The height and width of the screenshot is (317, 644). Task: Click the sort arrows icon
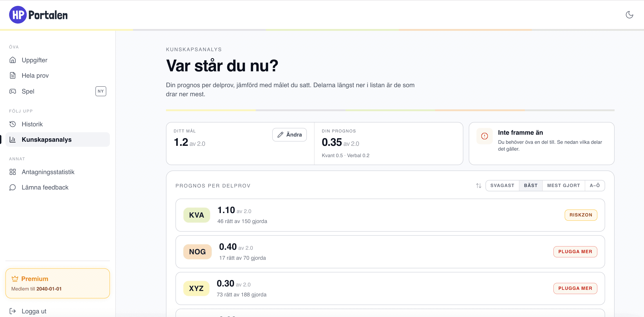point(478,185)
